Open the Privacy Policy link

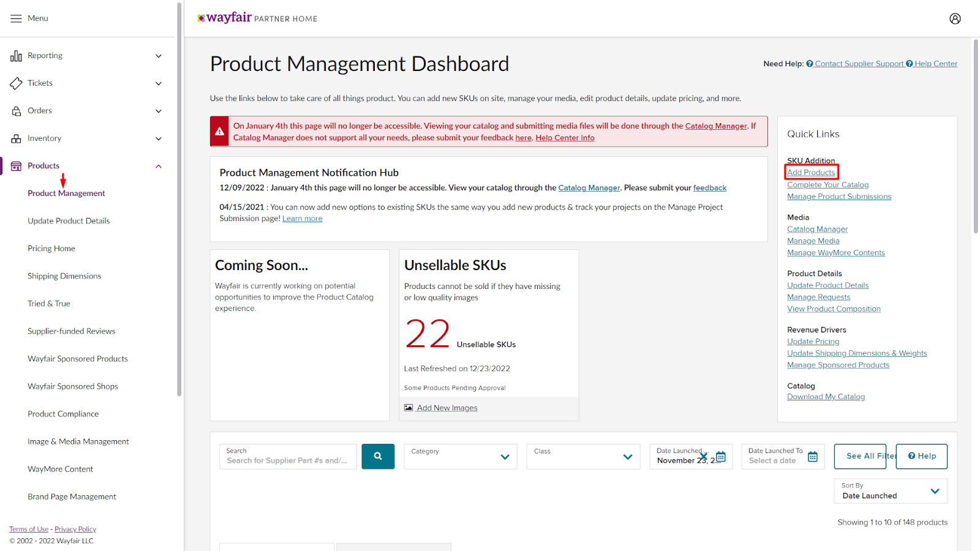tap(75, 529)
